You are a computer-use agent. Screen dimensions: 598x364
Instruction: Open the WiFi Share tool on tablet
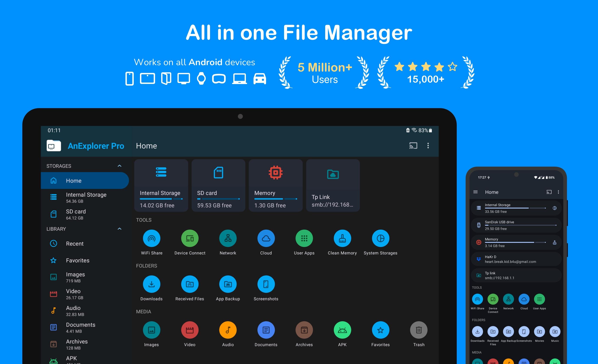[151, 238]
